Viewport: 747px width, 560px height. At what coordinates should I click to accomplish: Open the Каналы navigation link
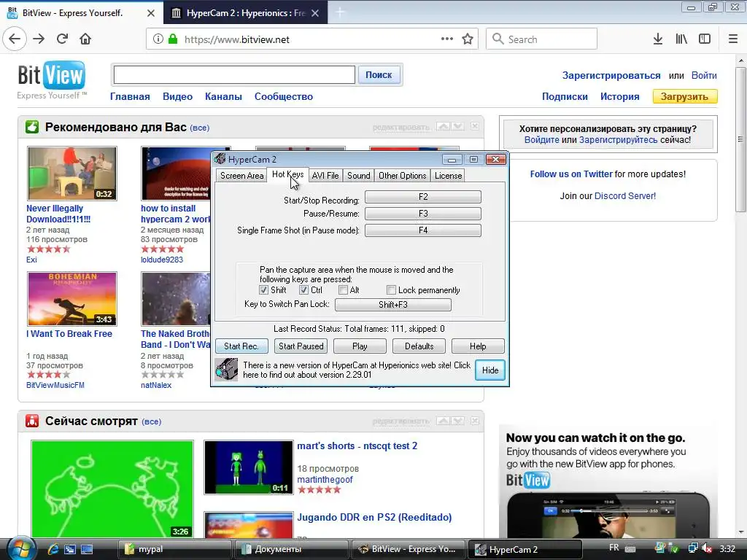223,96
